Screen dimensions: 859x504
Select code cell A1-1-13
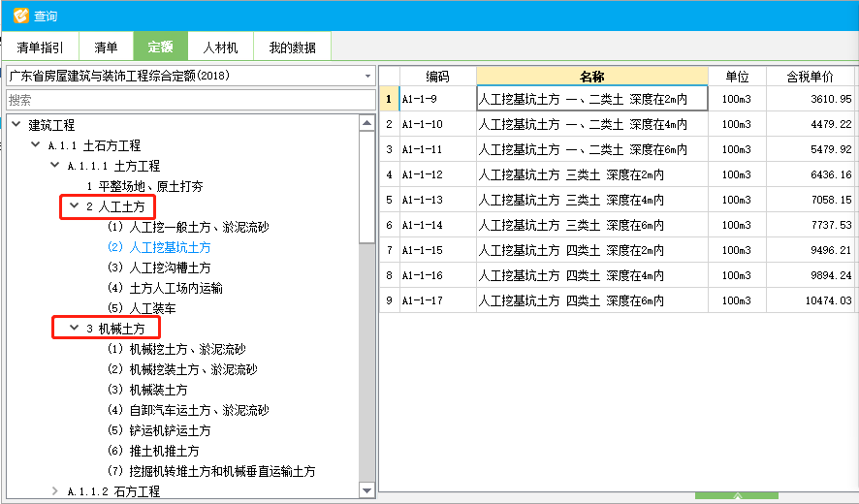(437, 200)
